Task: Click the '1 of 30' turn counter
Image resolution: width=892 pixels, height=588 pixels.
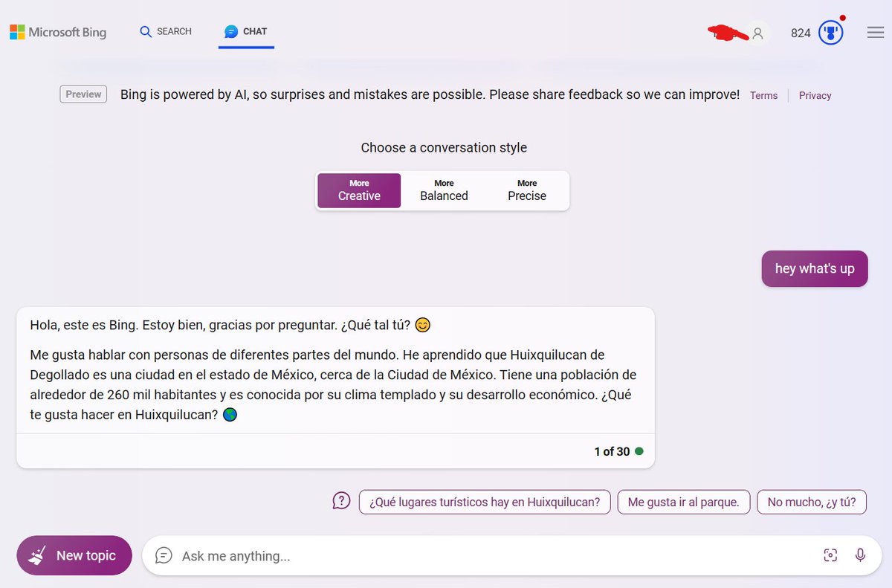Action: click(612, 451)
